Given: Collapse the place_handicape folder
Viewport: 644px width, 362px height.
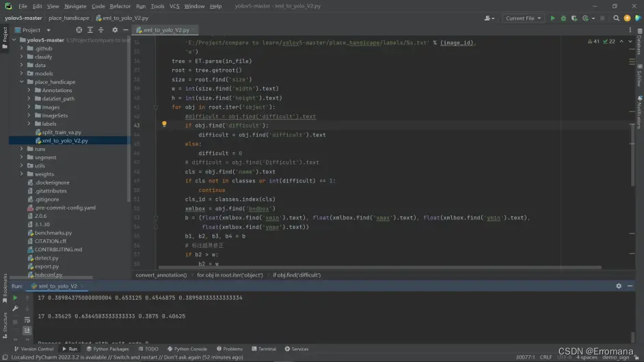Looking at the screenshot, I should click(21, 82).
